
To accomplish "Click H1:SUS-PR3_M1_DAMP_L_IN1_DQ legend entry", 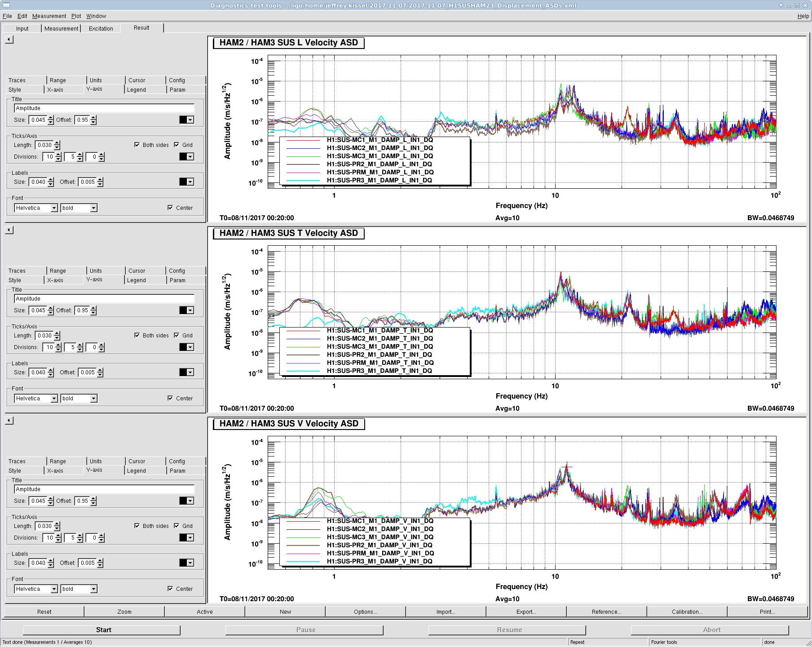I will point(380,180).
